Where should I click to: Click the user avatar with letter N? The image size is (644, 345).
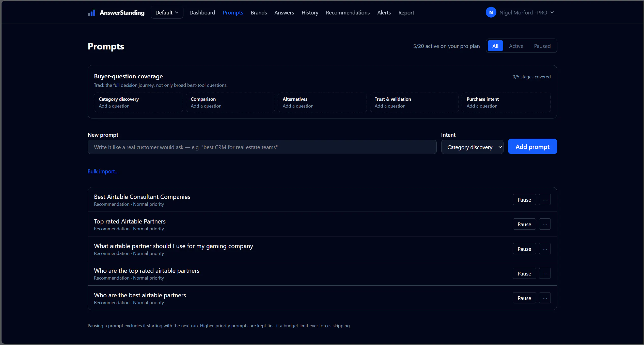[491, 12]
